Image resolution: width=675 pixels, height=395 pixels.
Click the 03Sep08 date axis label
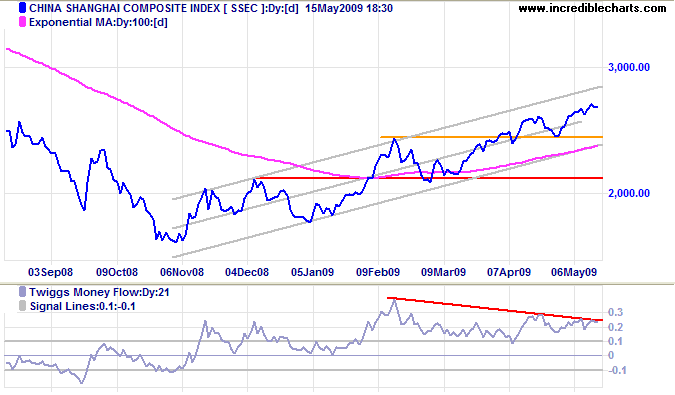[x=50, y=272]
